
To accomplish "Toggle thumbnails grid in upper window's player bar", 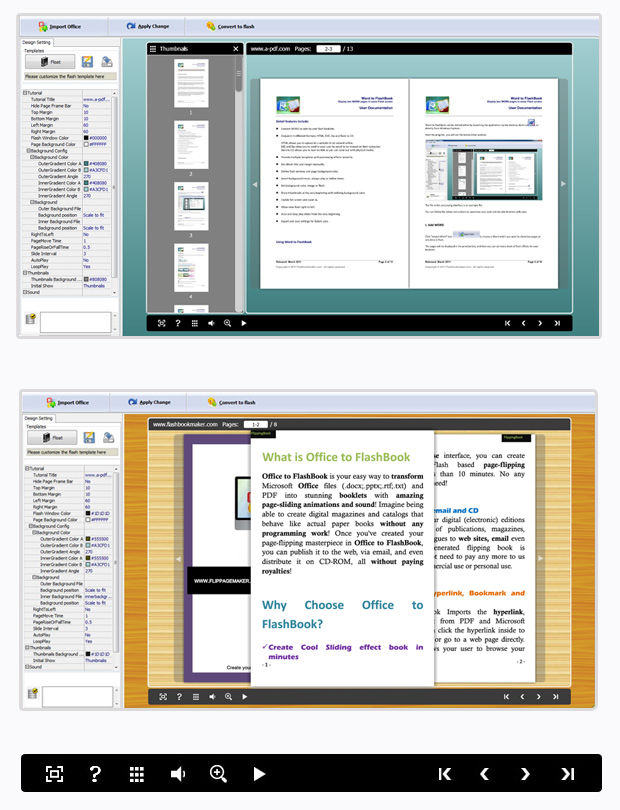I will click(194, 323).
